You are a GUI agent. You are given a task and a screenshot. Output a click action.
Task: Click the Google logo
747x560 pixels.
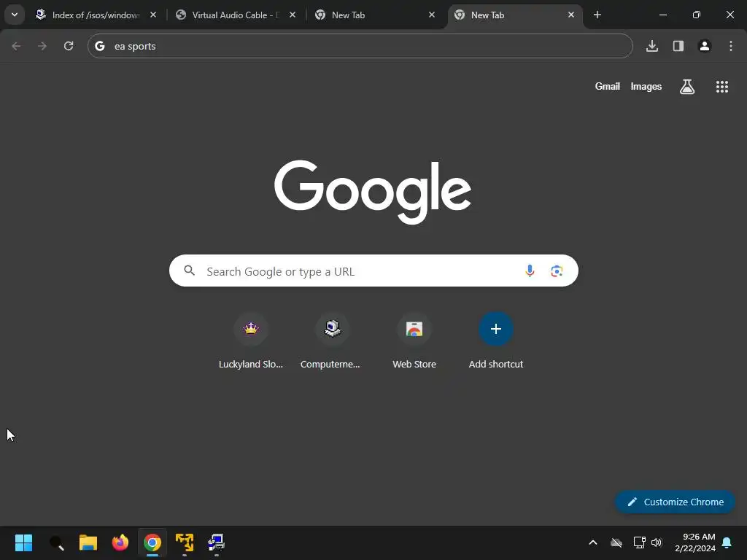coord(373,192)
